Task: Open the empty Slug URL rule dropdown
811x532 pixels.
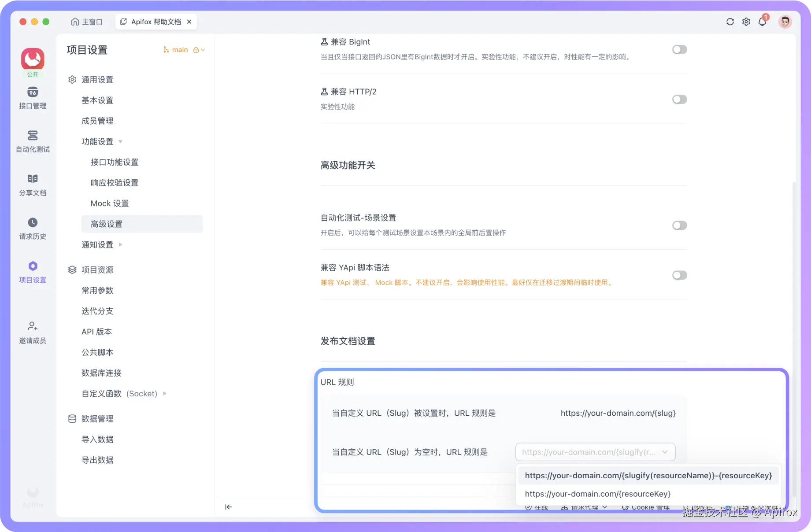Action: pos(595,452)
